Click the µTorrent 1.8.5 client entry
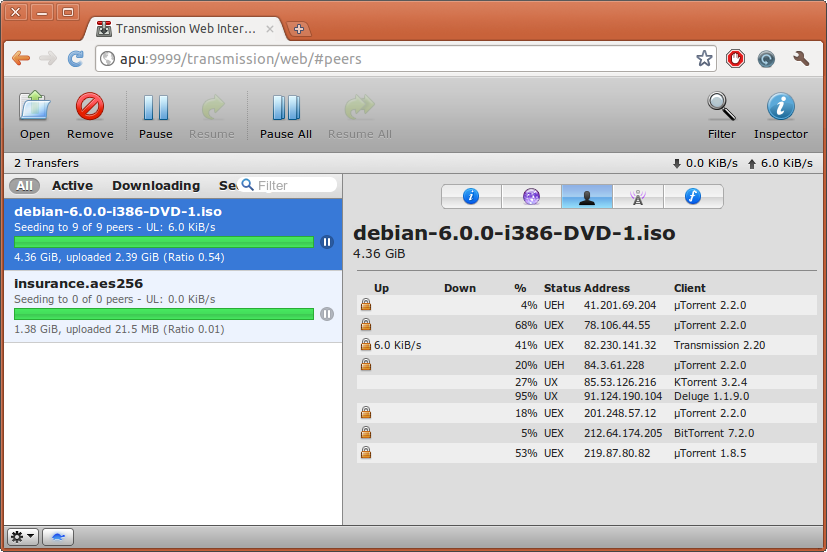The width and height of the screenshot is (827, 552). 710,453
